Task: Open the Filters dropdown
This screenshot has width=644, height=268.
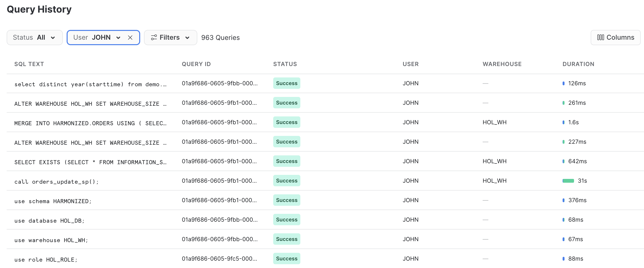Action: (170, 38)
